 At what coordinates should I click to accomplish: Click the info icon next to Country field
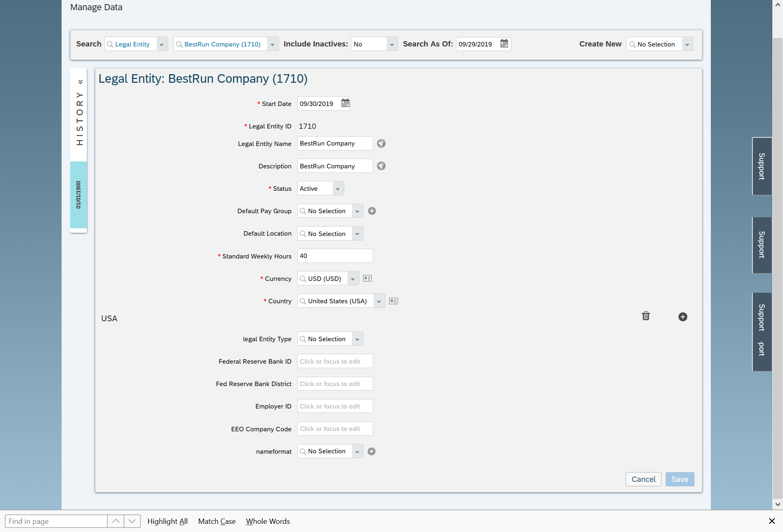(393, 301)
